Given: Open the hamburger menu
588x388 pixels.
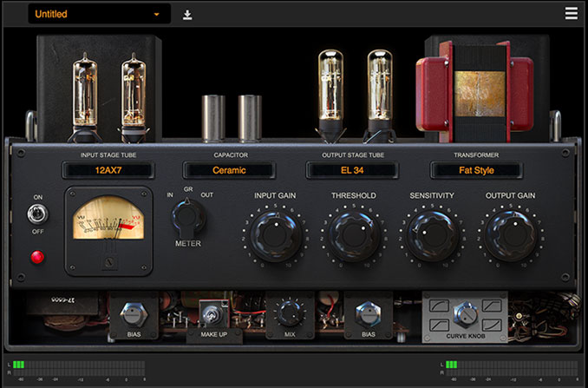Looking at the screenshot, I should pos(571,14).
